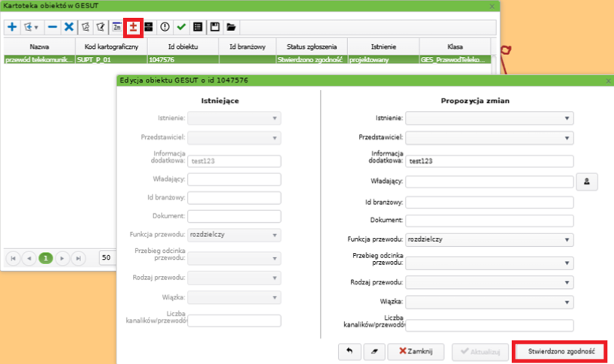Click the green checkmark toolbar icon
Screen dimensions: 614x364
coord(181,27)
